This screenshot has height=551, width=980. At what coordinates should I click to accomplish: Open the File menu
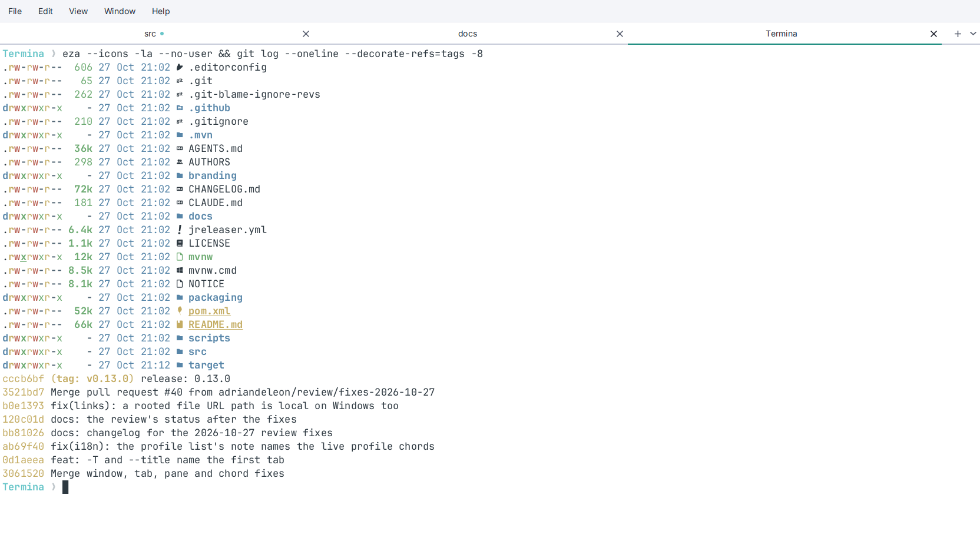click(15, 11)
